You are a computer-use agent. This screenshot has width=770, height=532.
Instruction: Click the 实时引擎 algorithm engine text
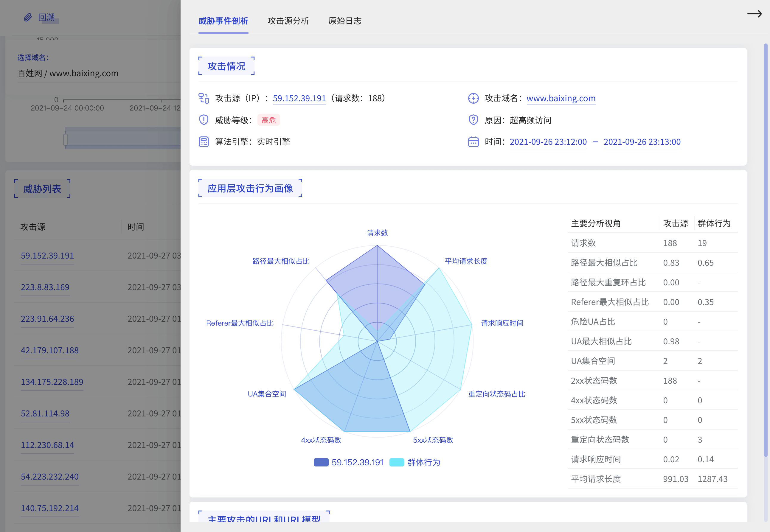(x=274, y=142)
